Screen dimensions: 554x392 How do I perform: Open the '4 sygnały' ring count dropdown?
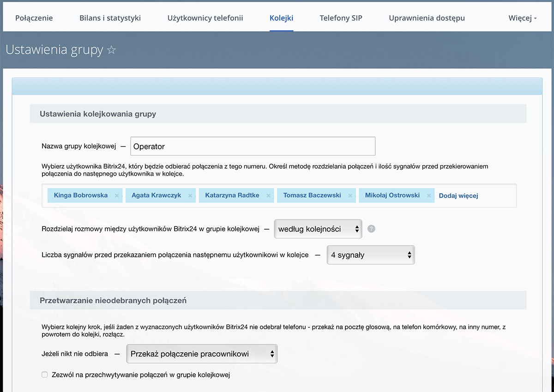click(x=371, y=255)
